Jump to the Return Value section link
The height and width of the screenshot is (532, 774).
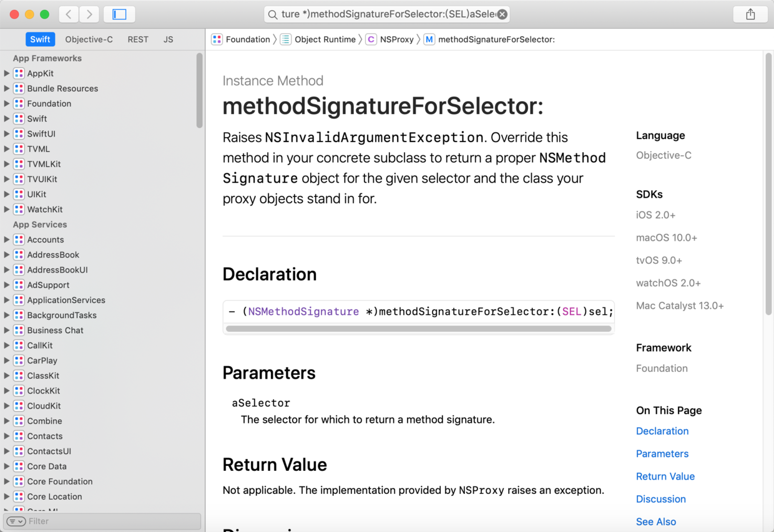click(x=665, y=476)
